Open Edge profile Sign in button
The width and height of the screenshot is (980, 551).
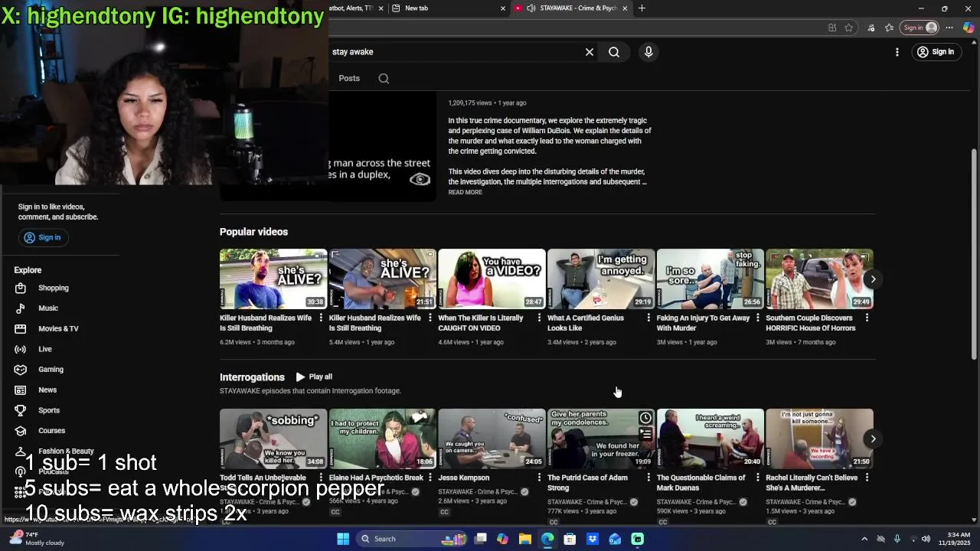pos(920,28)
